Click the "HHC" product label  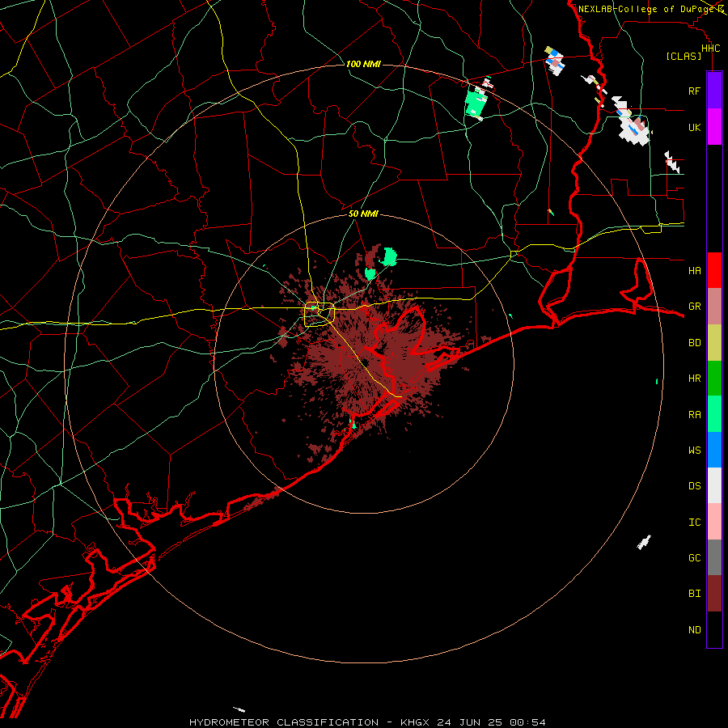711,49
